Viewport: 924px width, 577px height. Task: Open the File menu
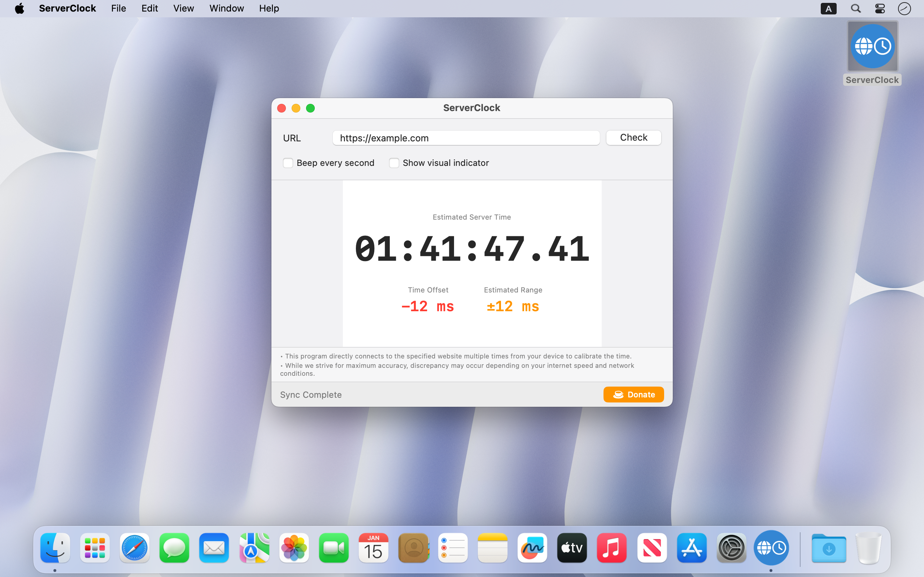(x=118, y=8)
